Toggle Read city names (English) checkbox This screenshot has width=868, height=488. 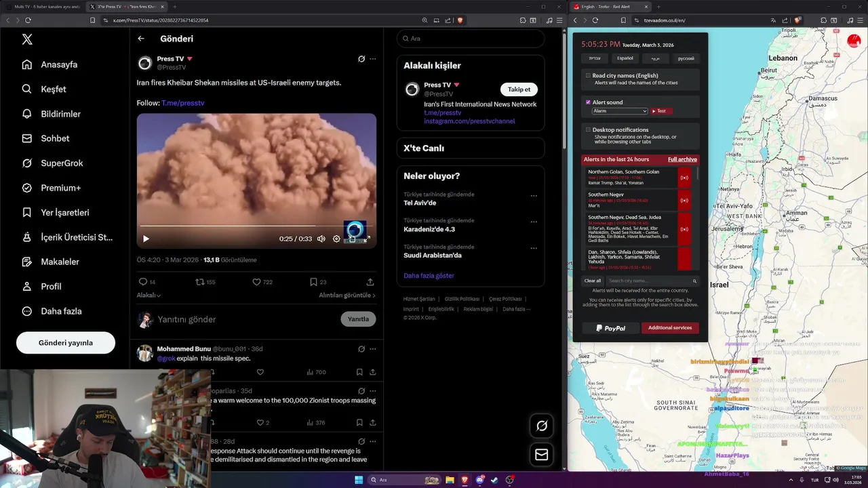pyautogui.click(x=588, y=76)
